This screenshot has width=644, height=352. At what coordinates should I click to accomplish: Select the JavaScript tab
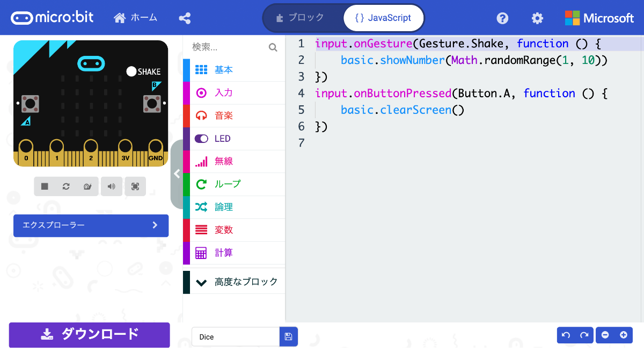[383, 17]
